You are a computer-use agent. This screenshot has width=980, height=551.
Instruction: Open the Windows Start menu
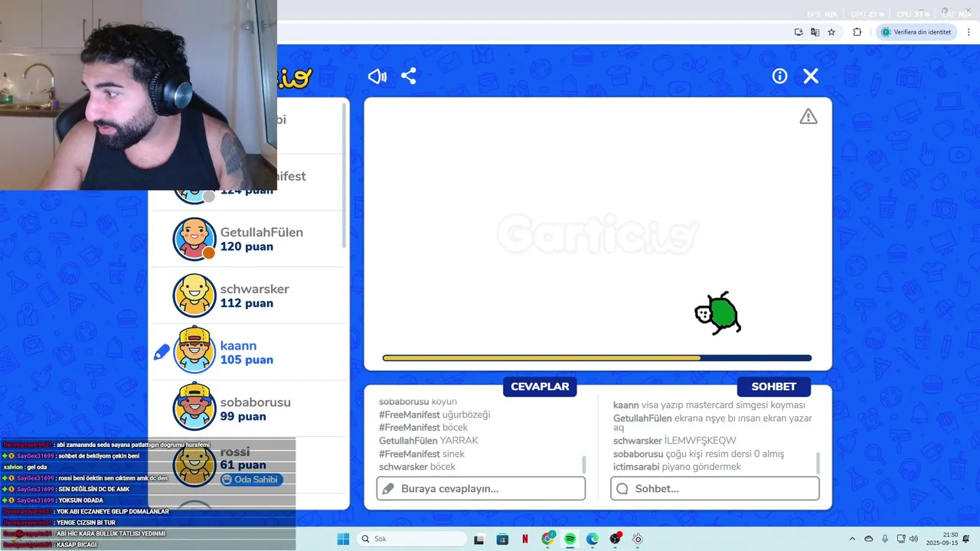[343, 539]
